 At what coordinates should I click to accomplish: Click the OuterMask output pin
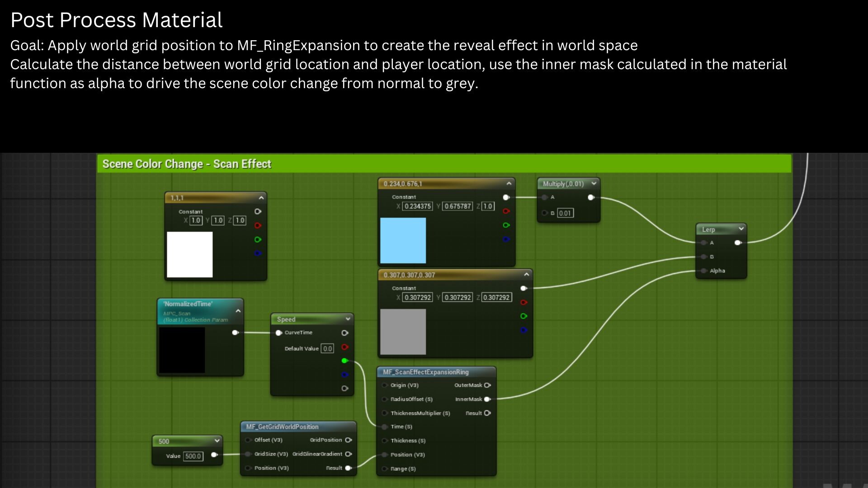tap(487, 385)
